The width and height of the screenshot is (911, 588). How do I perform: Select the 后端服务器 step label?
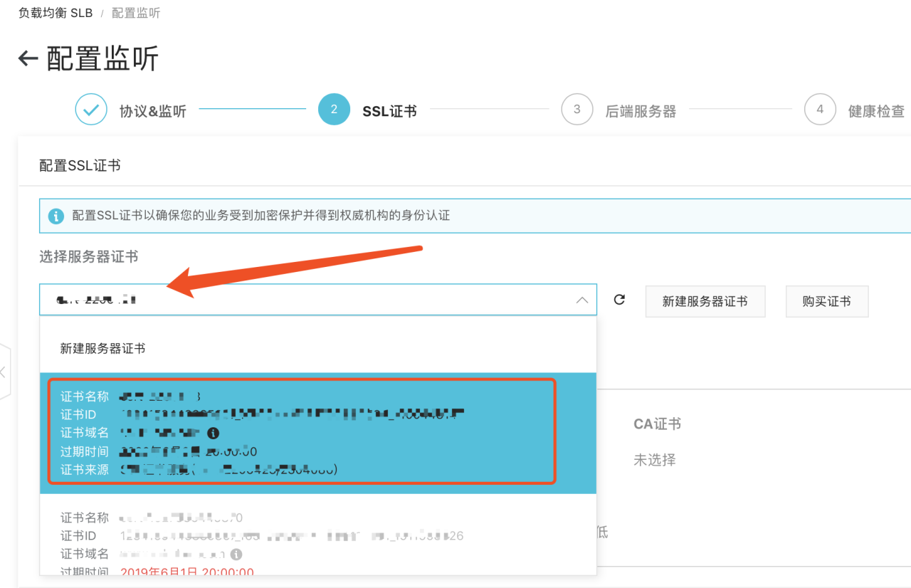tap(641, 111)
